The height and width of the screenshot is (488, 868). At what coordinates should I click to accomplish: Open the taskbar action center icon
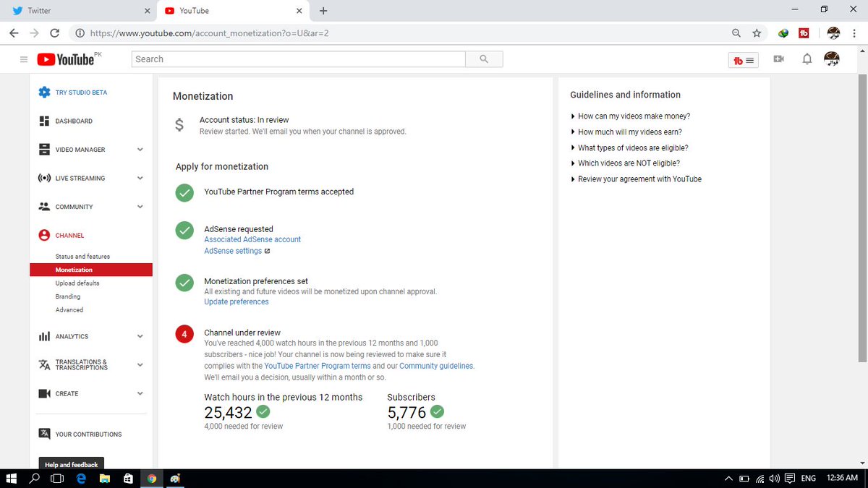coord(791,479)
